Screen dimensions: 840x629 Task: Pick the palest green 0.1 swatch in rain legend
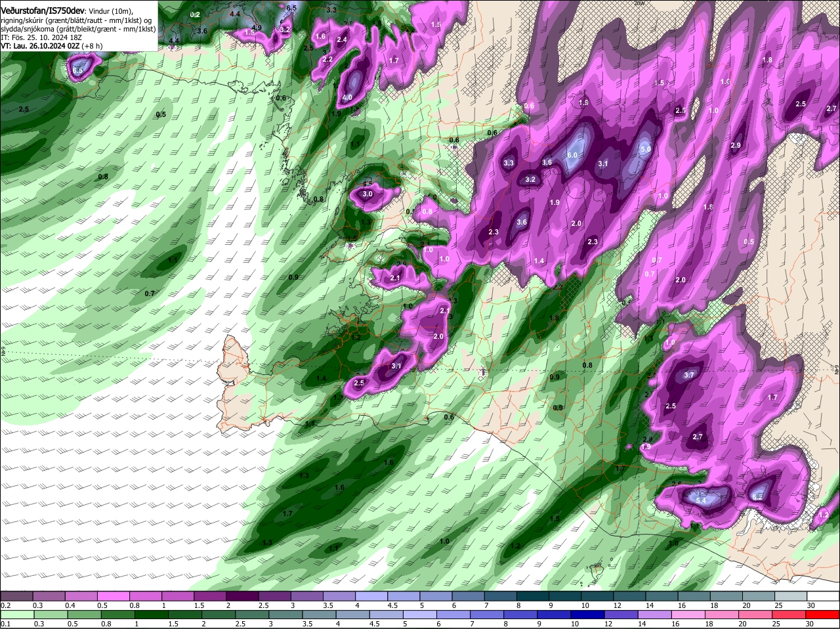(x=16, y=615)
